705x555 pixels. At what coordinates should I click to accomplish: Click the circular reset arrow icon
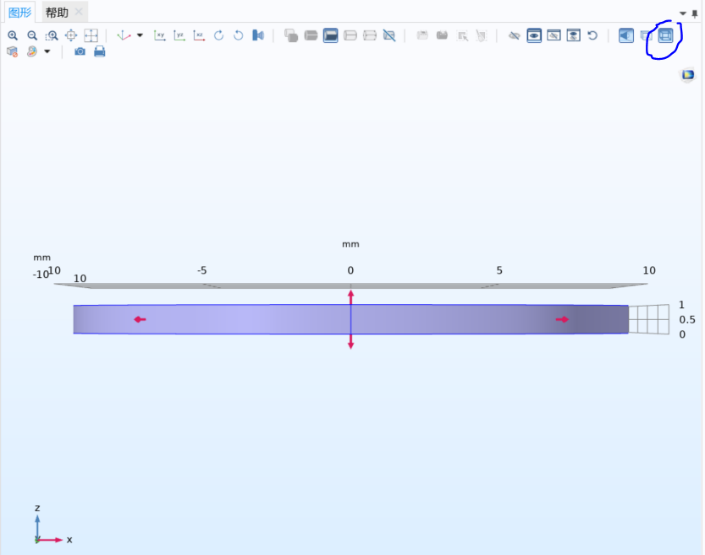[593, 36]
